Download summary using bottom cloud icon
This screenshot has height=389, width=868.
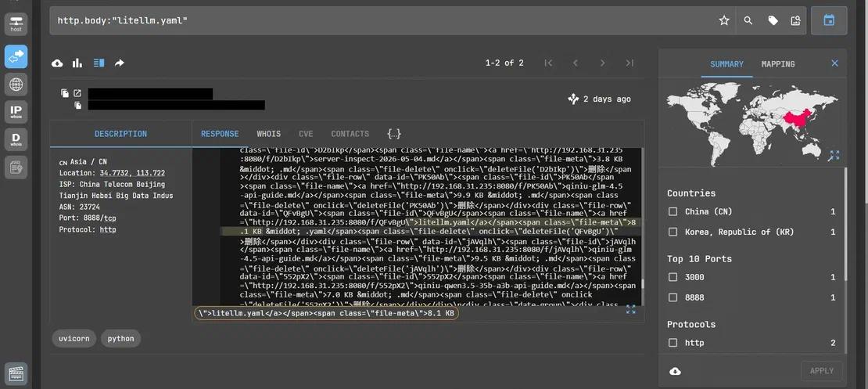click(676, 371)
